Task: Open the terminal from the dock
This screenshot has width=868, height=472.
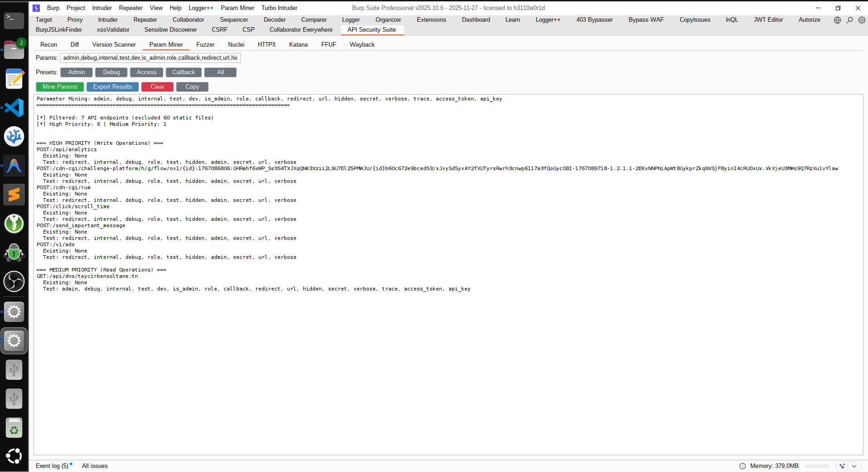Action: pyautogui.click(x=14, y=21)
